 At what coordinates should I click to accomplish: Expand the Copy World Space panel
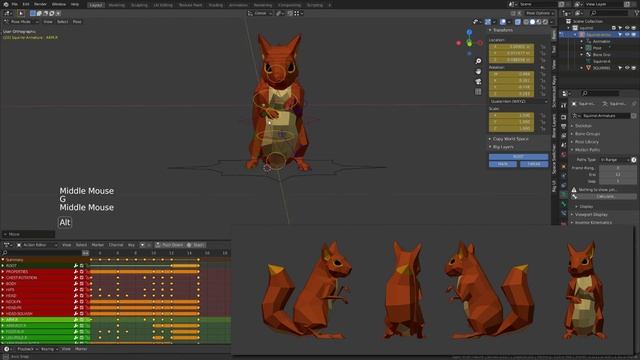(x=510, y=139)
